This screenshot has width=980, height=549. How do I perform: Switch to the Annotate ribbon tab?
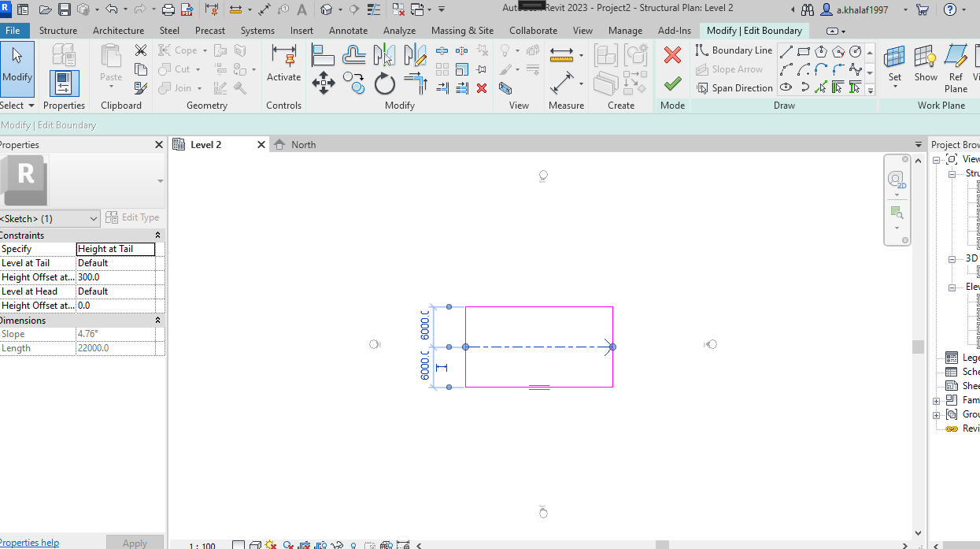click(348, 30)
